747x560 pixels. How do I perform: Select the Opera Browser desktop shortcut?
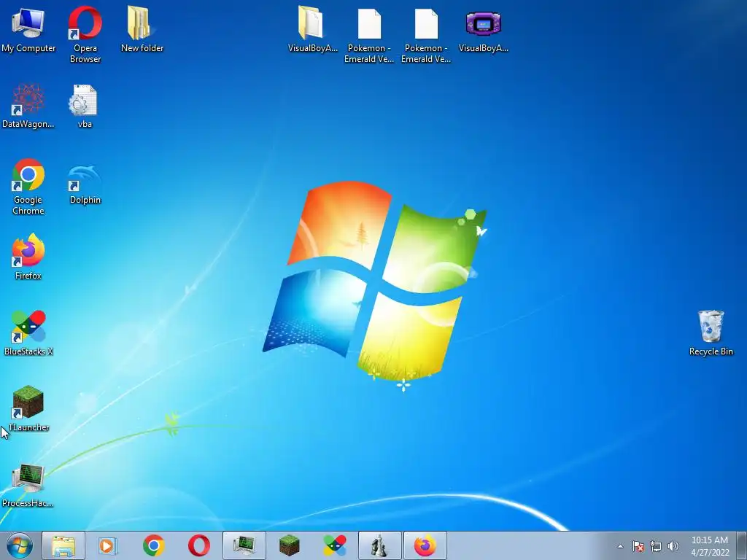tap(85, 34)
